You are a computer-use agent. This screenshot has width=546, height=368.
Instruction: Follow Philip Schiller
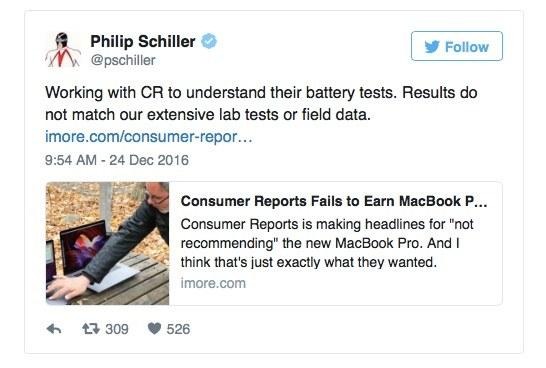(x=457, y=46)
